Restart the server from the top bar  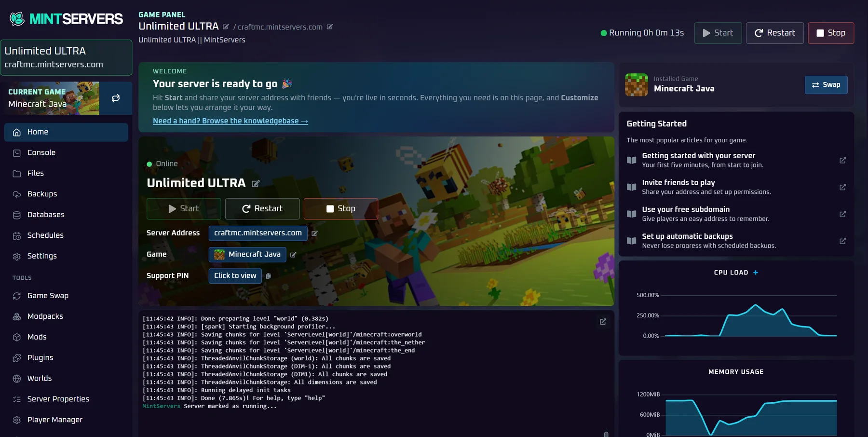(x=775, y=33)
